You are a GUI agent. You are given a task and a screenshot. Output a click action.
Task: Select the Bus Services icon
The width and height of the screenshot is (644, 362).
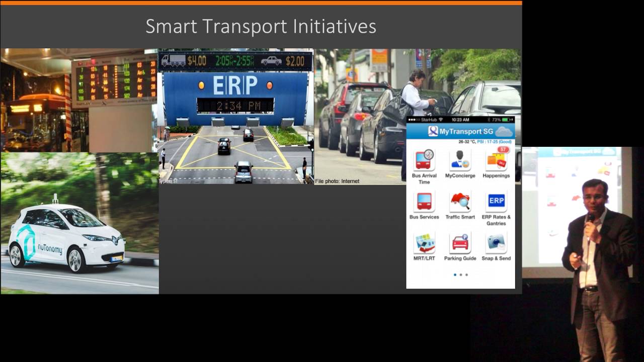click(x=424, y=201)
